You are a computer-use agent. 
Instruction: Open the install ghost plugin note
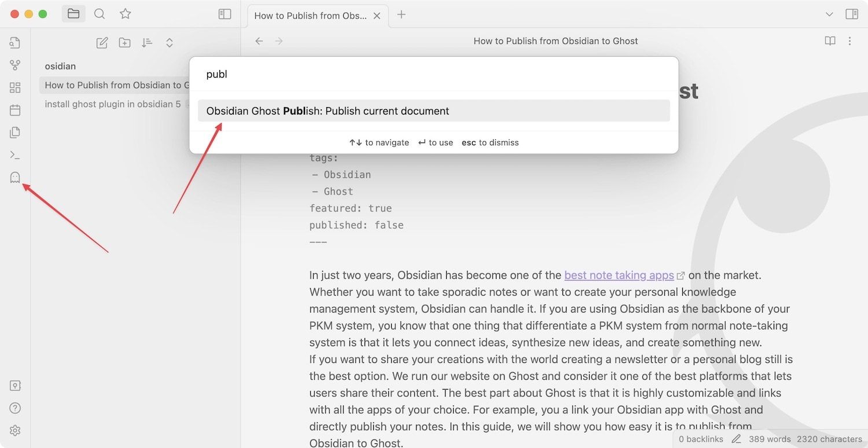point(112,105)
